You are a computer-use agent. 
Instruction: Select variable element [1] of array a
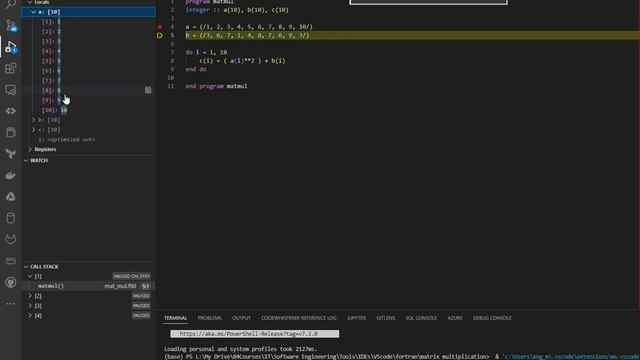pyautogui.click(x=89, y=22)
